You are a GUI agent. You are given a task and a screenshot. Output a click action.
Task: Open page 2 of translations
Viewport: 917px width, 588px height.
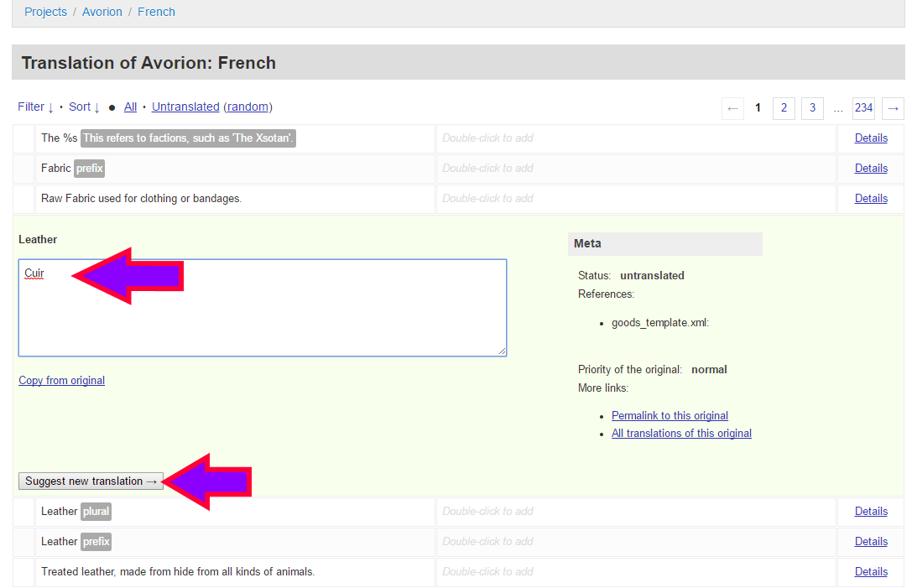784,108
